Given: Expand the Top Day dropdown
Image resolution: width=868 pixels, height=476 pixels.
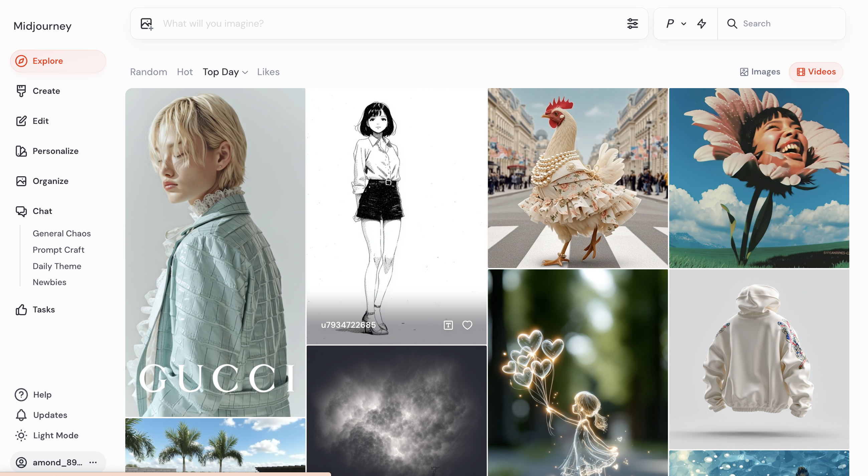Looking at the screenshot, I should pyautogui.click(x=225, y=72).
